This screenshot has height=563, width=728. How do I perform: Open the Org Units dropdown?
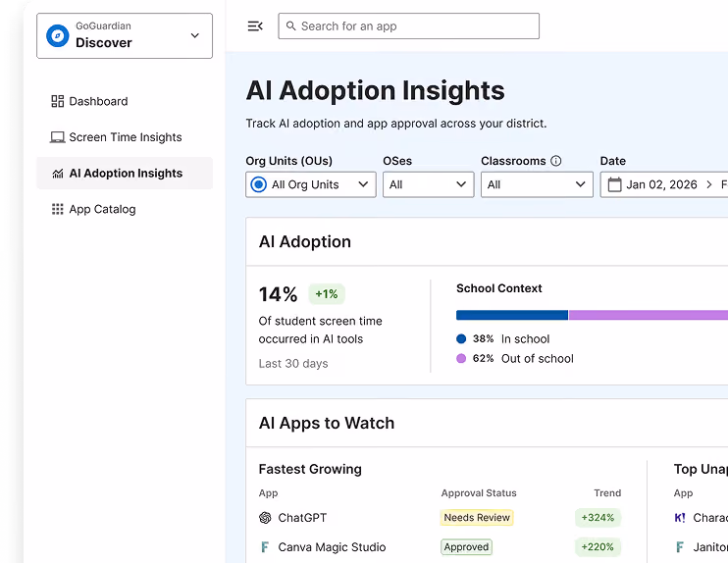pyautogui.click(x=311, y=184)
